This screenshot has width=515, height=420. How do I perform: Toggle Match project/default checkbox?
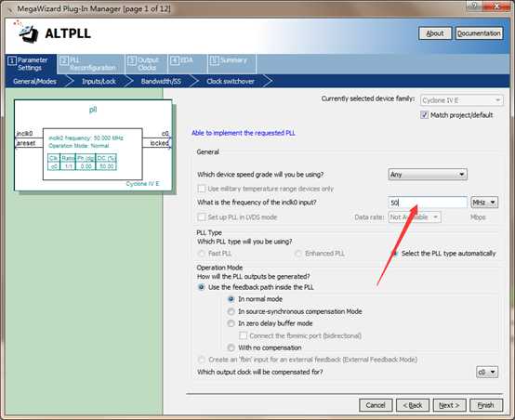click(x=424, y=115)
